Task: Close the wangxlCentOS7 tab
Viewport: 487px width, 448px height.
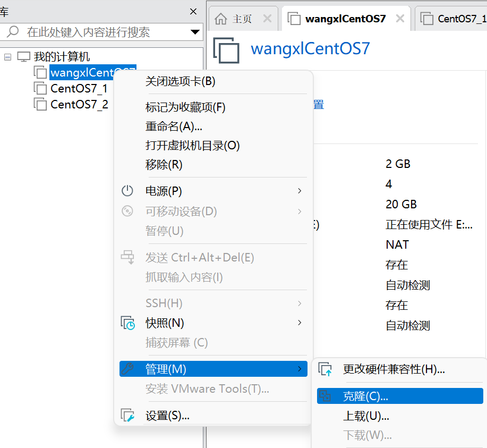Action: (x=400, y=19)
